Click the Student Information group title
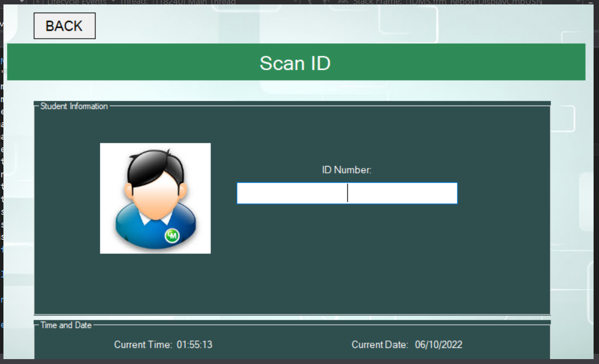The image size is (599, 364). tap(74, 106)
